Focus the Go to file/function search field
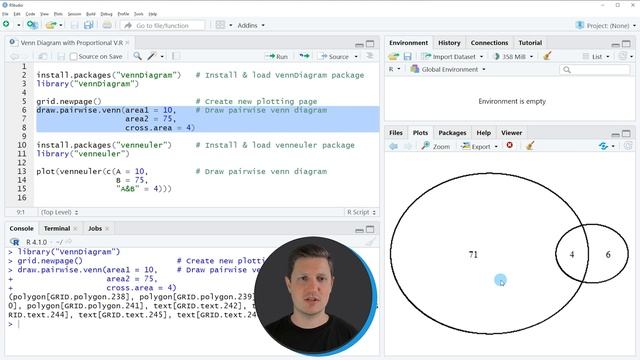640x360 pixels. pos(162,25)
